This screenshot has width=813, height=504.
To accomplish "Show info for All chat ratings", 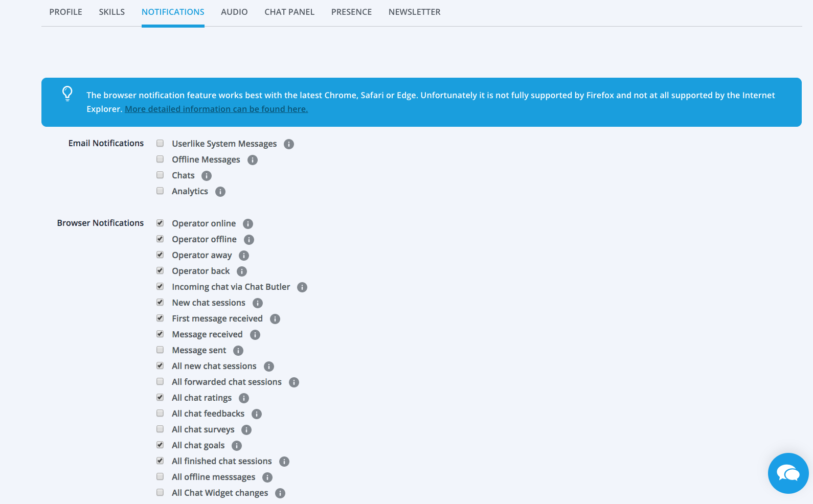I will [244, 398].
